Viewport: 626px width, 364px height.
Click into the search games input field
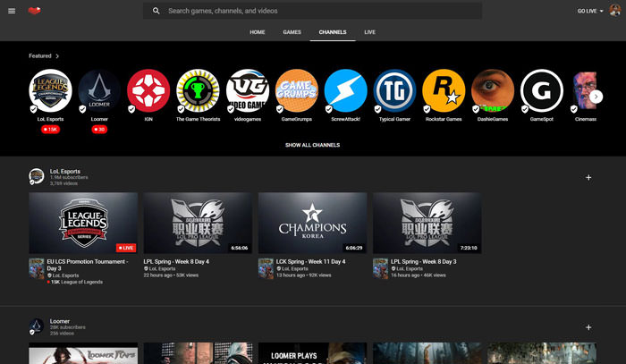click(322, 11)
